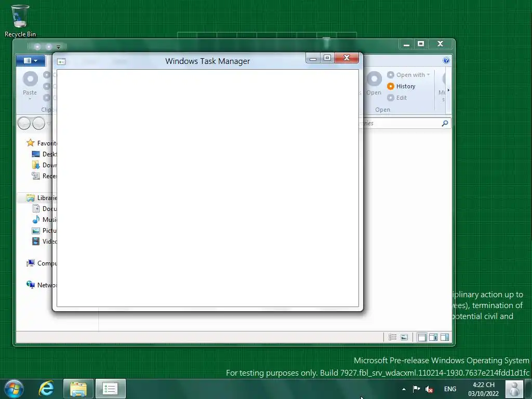Screen dimensions: 532x399
Task: Open the blue file menu in Explorer
Action: click(x=31, y=60)
